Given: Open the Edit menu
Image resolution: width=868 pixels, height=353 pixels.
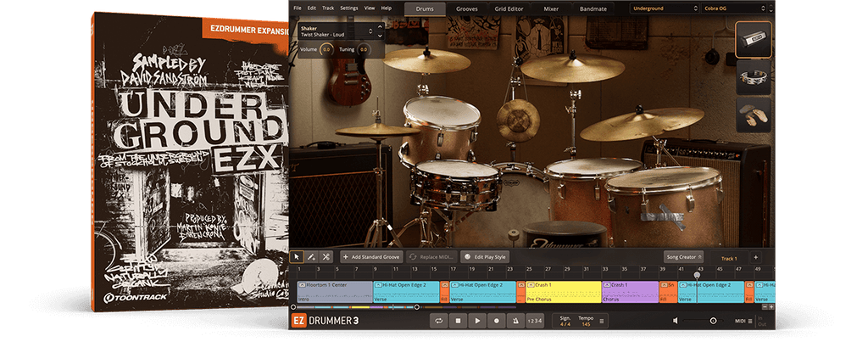Looking at the screenshot, I should [x=312, y=8].
